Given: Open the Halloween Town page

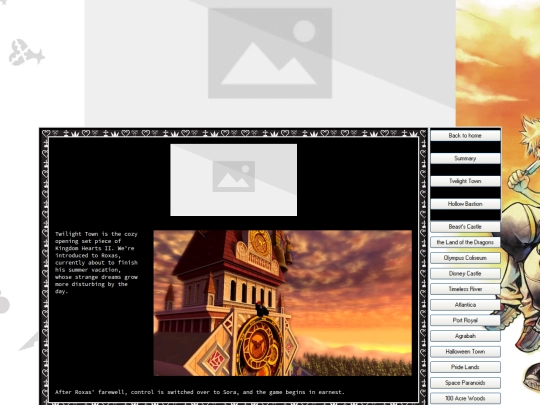Looking at the screenshot, I should coord(465,351).
